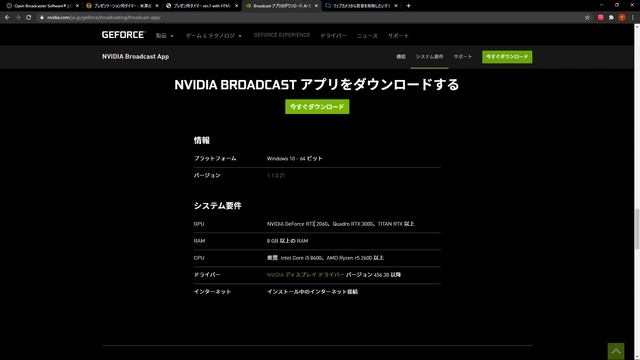Viewport: 640px width, 360px height.
Task: Click the バージョン row label
Action: (207, 176)
